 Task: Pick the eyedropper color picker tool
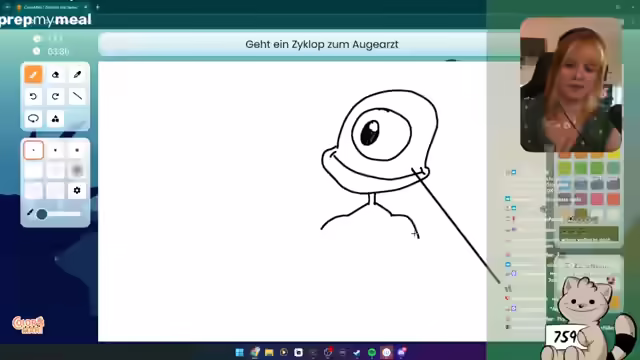(x=77, y=75)
